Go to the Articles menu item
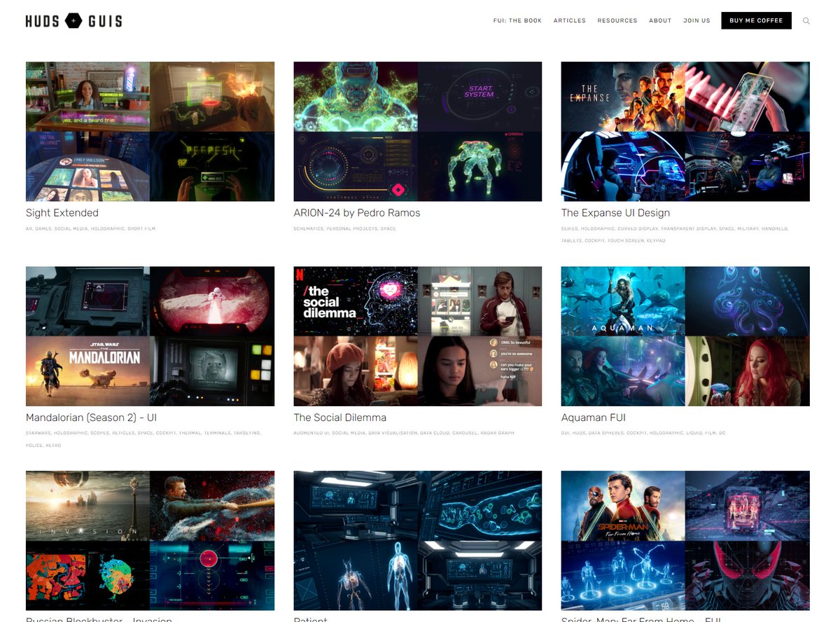 570,21
